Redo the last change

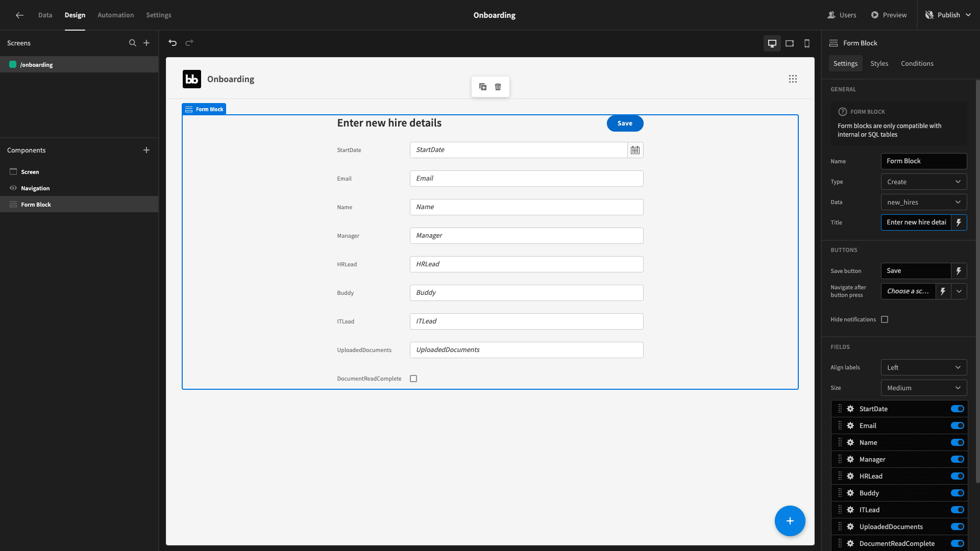tap(189, 43)
